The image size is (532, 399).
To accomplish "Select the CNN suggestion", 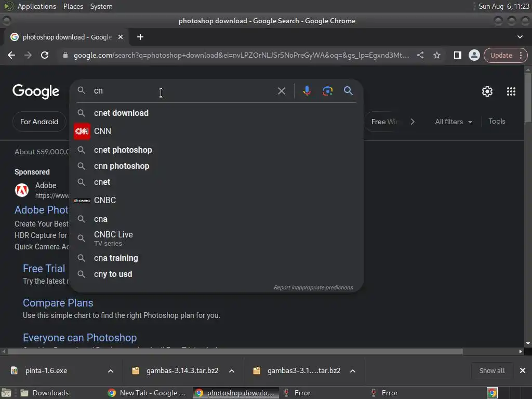I will click(217, 131).
